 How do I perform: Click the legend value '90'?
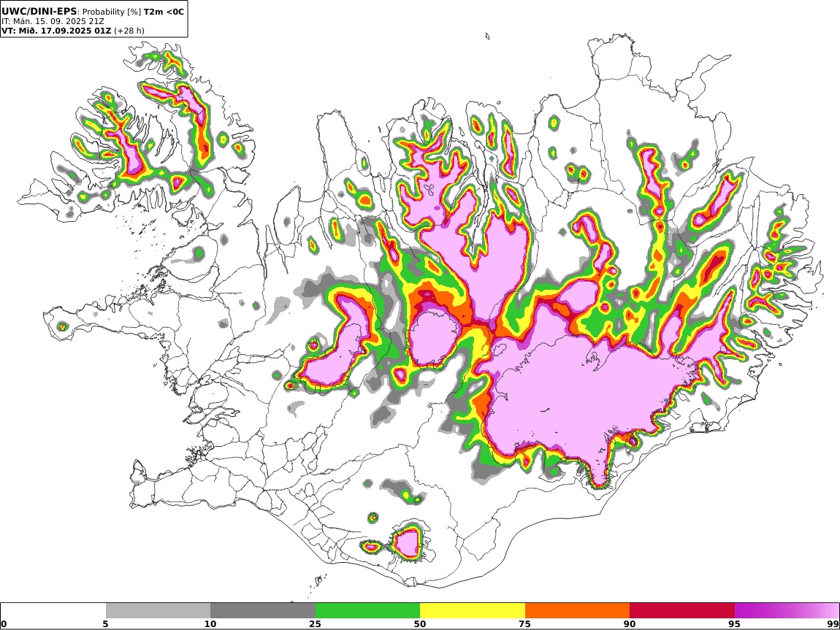630,624
